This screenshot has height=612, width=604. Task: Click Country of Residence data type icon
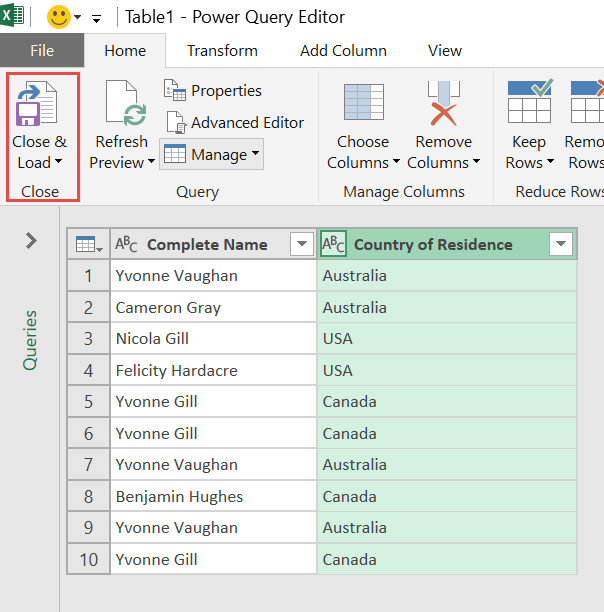point(333,244)
